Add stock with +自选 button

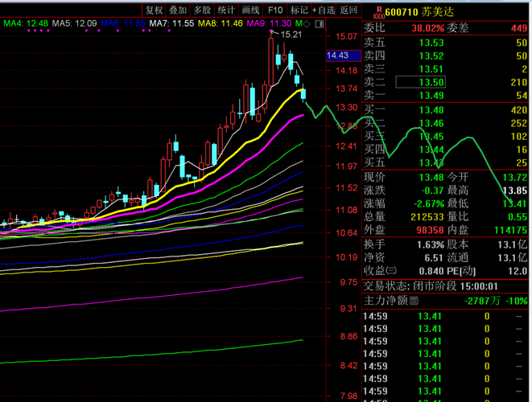(324, 10)
